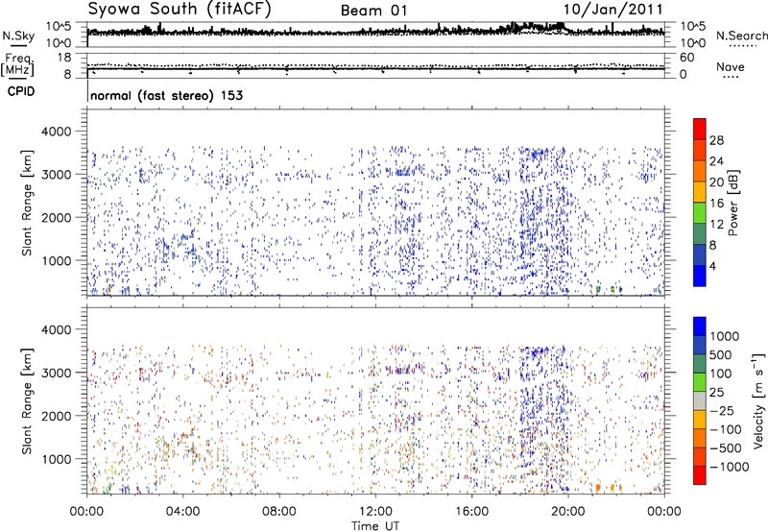The image size is (768, 532).
Task: Click the top blue Velocity colorbar segment
Action: pyautogui.click(x=700, y=326)
